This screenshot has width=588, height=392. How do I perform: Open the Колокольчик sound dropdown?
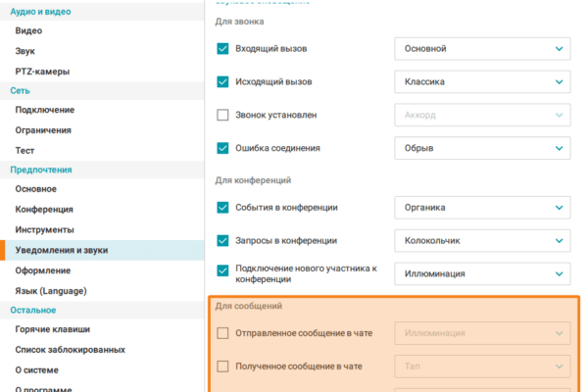pos(481,240)
